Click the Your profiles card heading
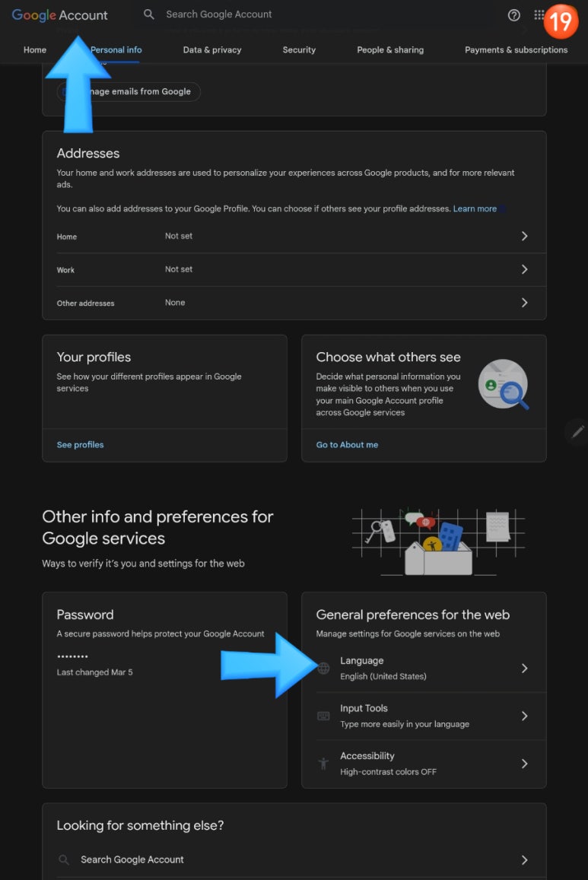The height and width of the screenshot is (880, 588). [x=94, y=357]
